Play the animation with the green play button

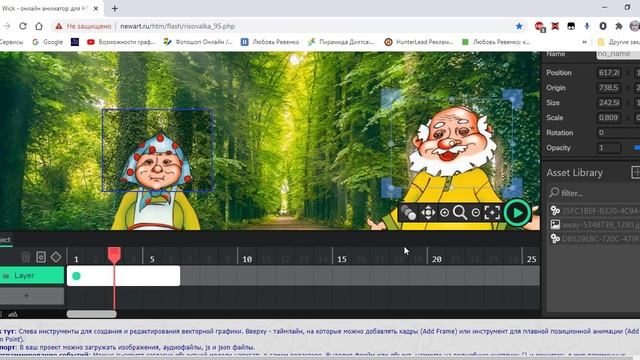tap(517, 213)
